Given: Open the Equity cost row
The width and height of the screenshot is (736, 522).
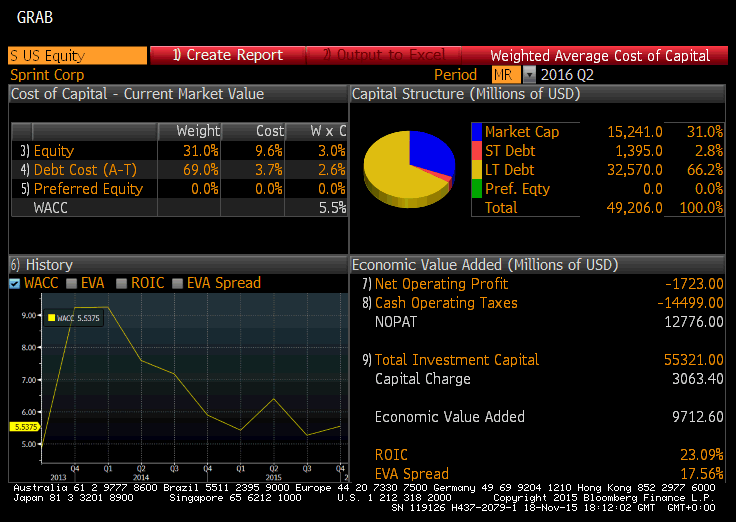Looking at the screenshot, I should coord(179,151).
